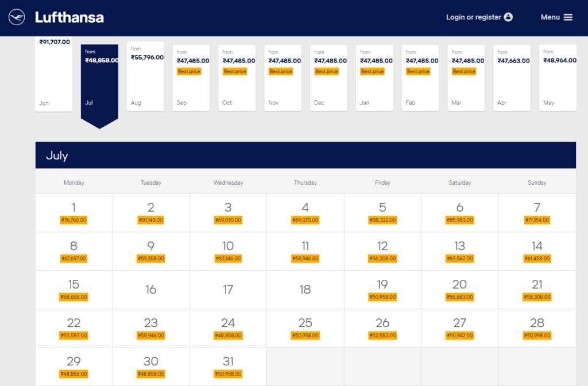Select July 9 fare ₹59,358.00
The height and width of the screenshot is (386, 588).
pyautogui.click(x=151, y=251)
